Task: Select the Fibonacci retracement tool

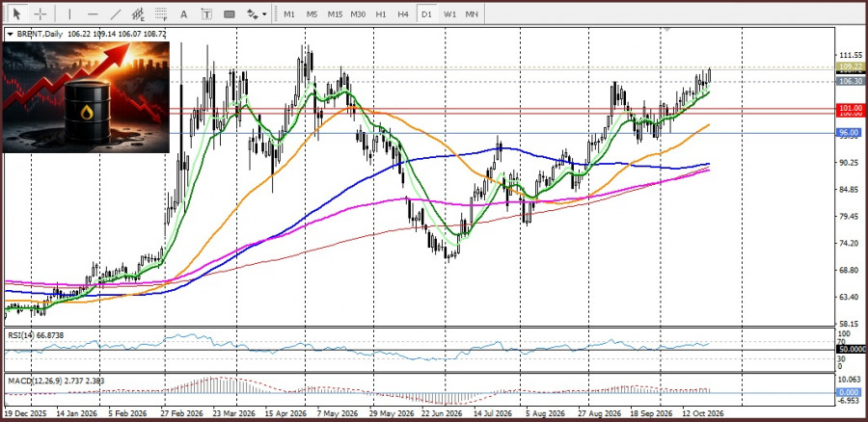Action: (x=161, y=13)
